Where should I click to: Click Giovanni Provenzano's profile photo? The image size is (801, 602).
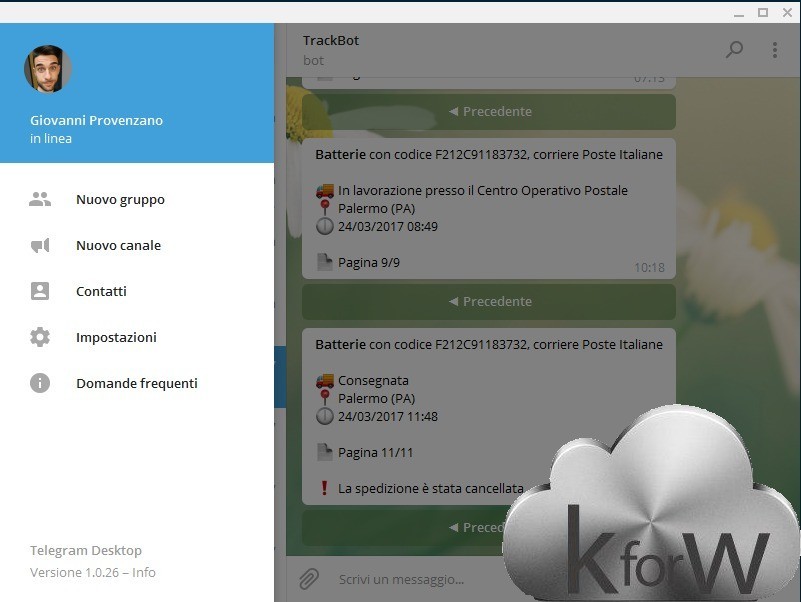click(x=48, y=68)
